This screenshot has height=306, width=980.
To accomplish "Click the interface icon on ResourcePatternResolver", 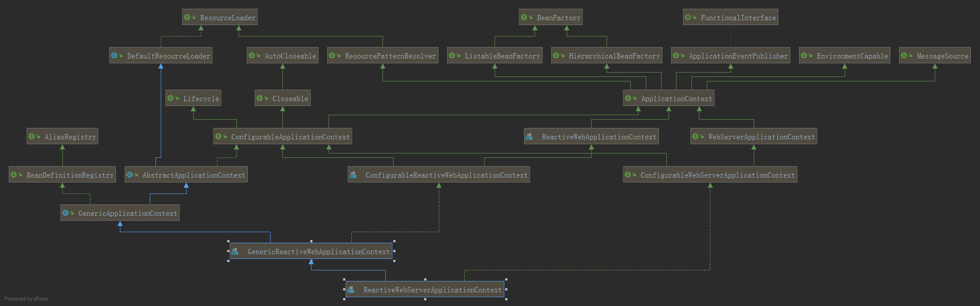I will coord(332,55).
